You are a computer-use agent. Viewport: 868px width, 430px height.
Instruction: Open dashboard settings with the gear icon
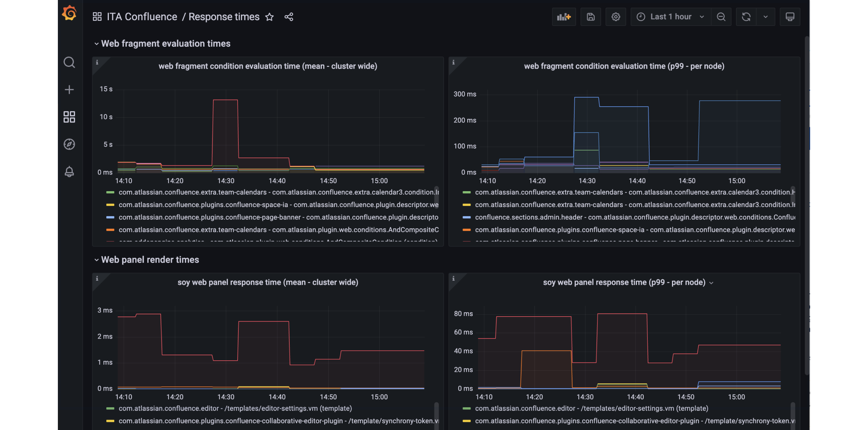click(616, 17)
